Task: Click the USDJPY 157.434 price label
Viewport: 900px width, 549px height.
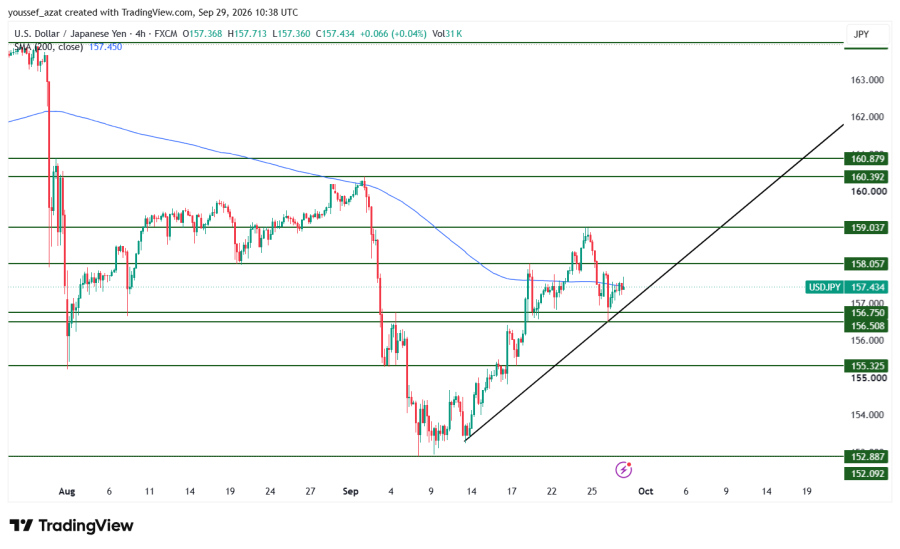Action: [847, 287]
